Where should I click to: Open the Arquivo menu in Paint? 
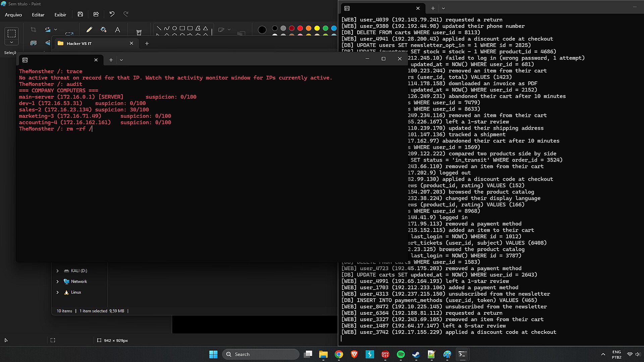[13, 15]
